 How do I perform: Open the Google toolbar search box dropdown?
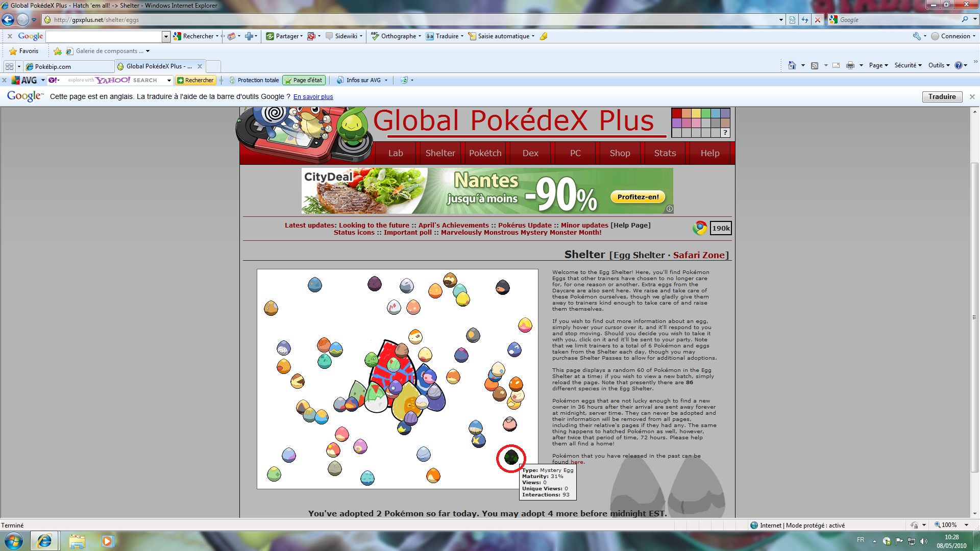166,36
